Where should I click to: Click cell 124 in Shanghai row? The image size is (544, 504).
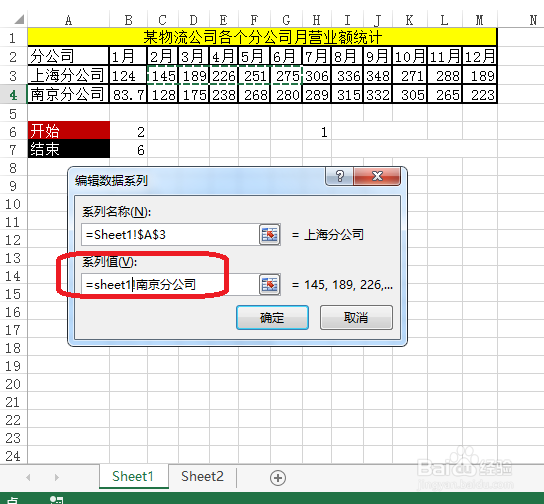click(x=128, y=76)
